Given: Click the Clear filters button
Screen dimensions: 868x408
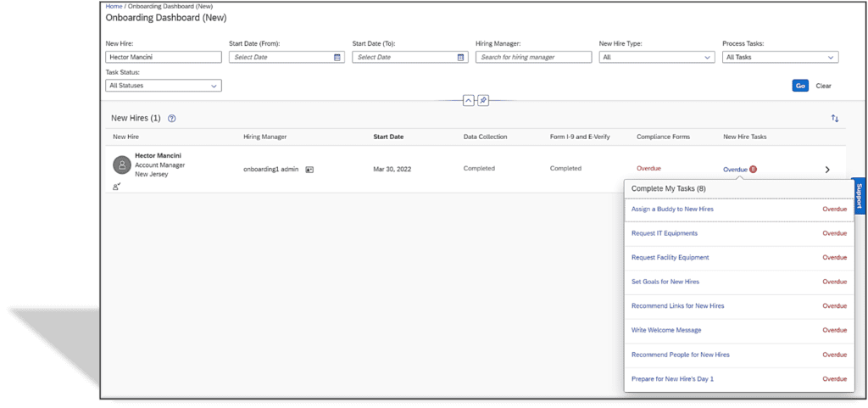Looking at the screenshot, I should coord(824,86).
